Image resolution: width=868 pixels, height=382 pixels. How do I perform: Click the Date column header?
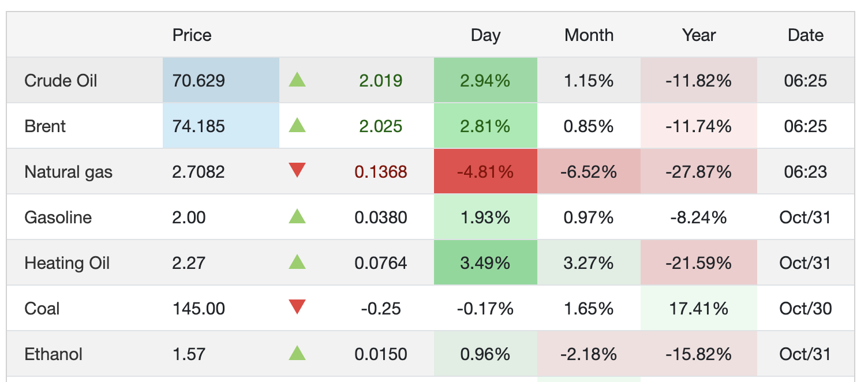click(x=806, y=35)
